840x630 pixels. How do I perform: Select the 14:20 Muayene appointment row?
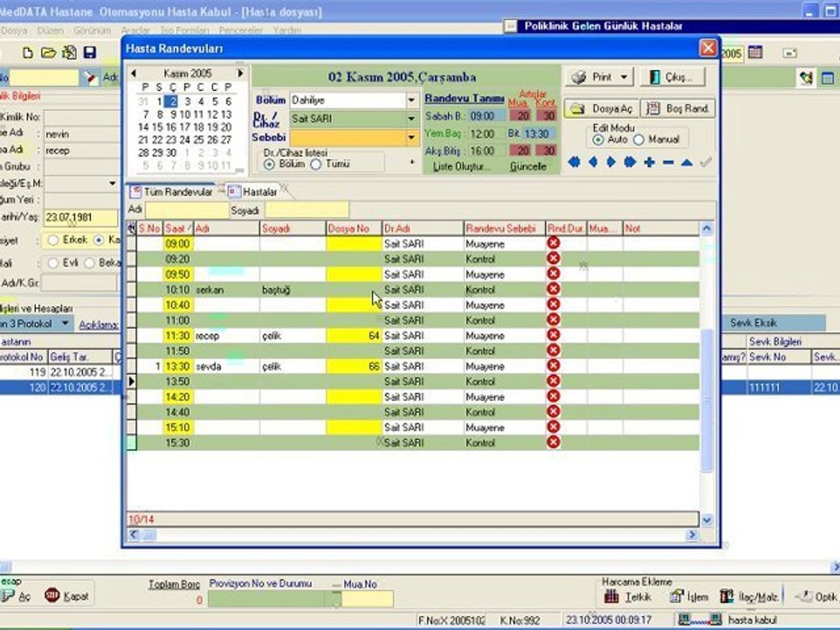418,397
